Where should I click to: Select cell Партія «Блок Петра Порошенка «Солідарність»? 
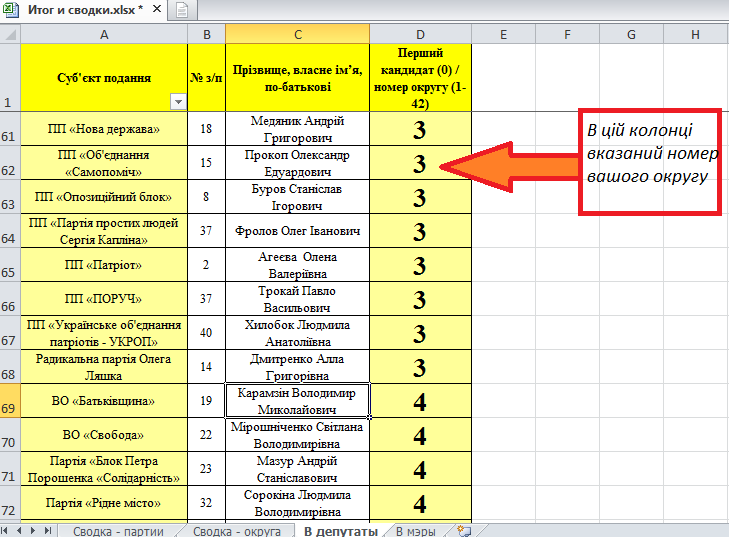(x=104, y=469)
